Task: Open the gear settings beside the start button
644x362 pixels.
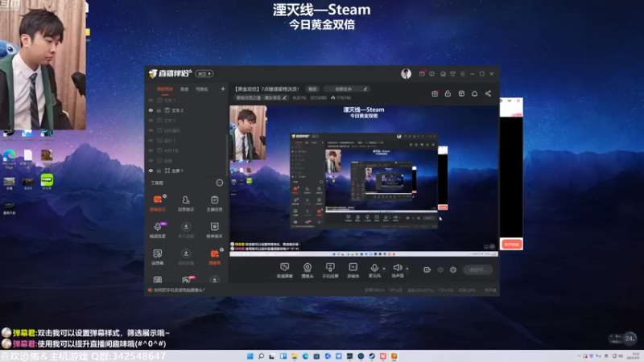Action: (453, 269)
